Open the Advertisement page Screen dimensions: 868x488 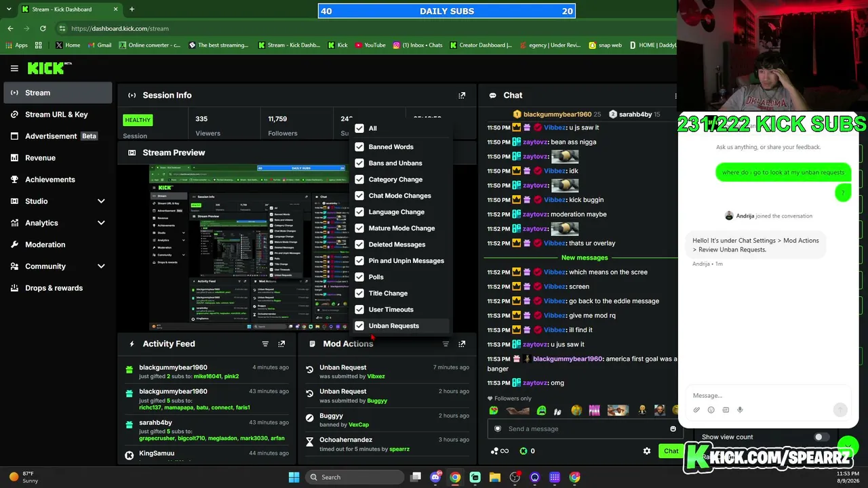(58, 136)
